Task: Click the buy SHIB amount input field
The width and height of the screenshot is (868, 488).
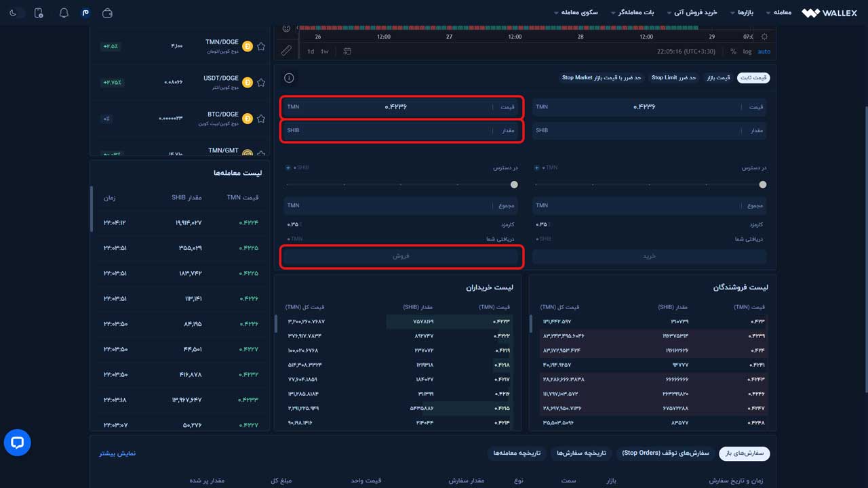Action: coord(650,131)
